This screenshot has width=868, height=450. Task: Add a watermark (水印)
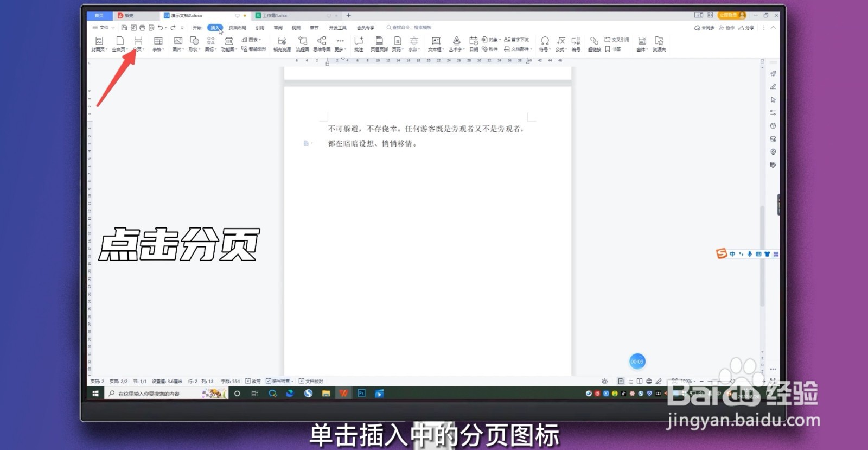tap(414, 44)
